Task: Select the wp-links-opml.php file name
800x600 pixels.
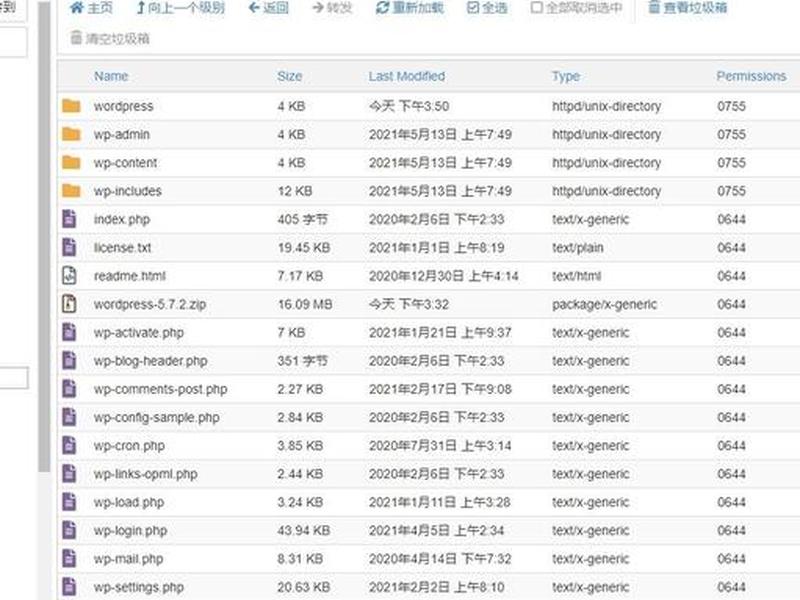Action: 145,474
